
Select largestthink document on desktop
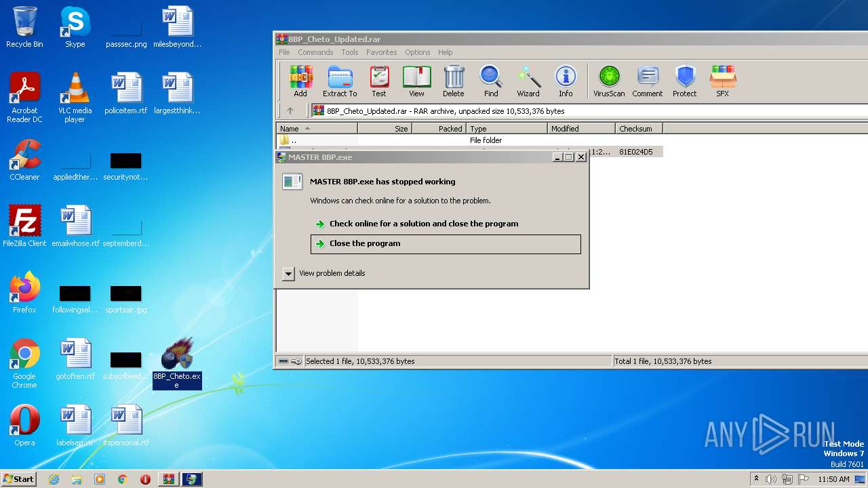point(178,94)
